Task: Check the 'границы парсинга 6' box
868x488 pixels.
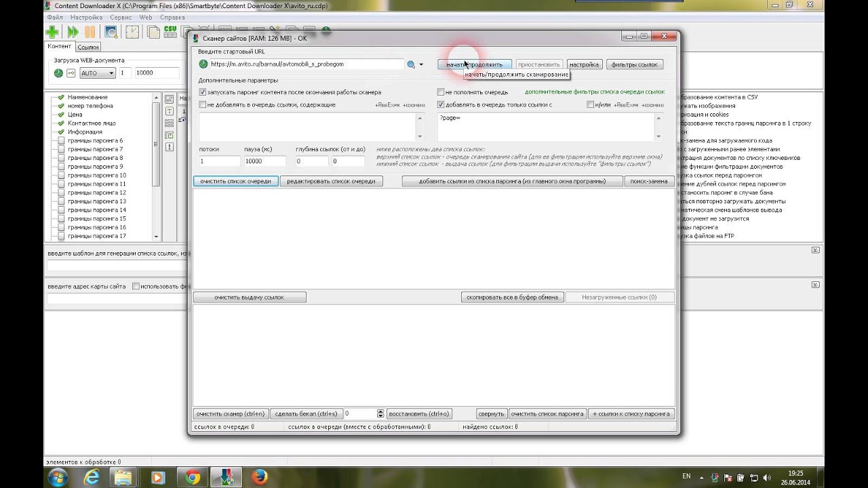Action: pyautogui.click(x=61, y=140)
